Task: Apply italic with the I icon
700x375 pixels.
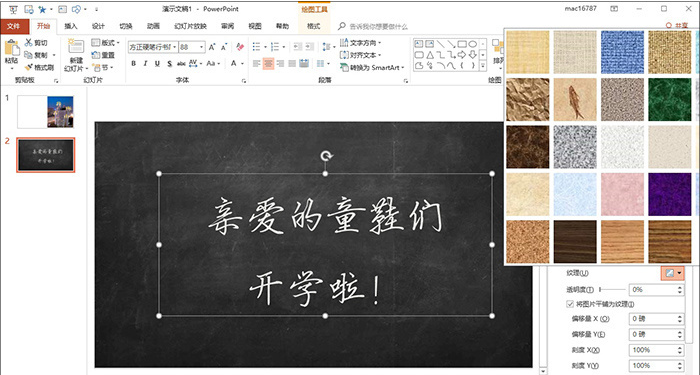Action: [146, 64]
